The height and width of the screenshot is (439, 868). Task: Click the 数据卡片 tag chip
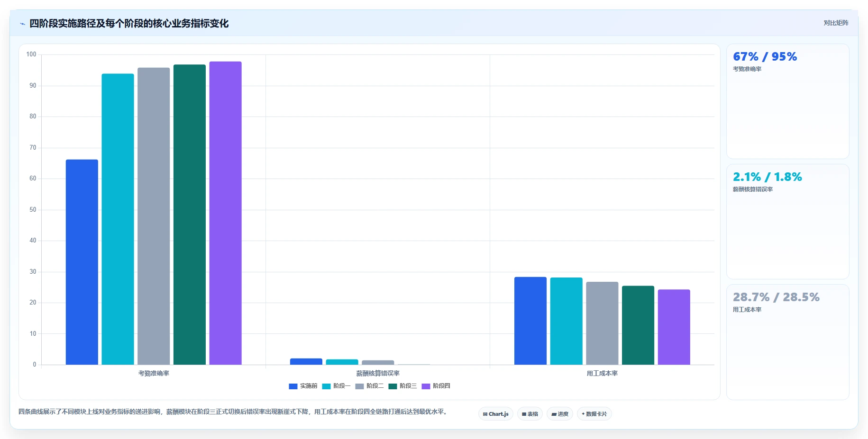594,414
